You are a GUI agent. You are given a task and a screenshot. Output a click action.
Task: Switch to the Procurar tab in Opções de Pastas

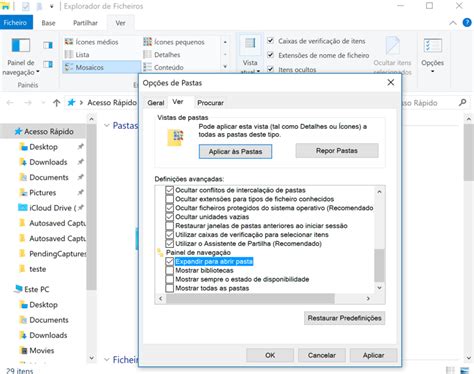pos(210,103)
